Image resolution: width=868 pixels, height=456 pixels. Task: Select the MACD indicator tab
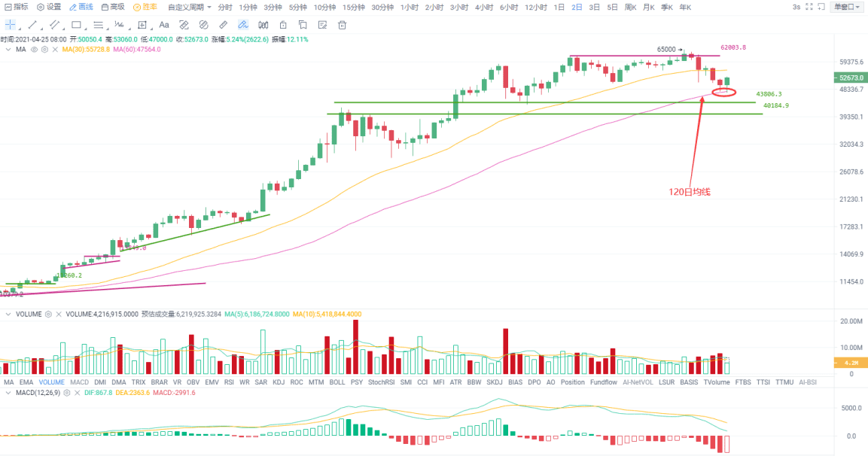(x=79, y=382)
